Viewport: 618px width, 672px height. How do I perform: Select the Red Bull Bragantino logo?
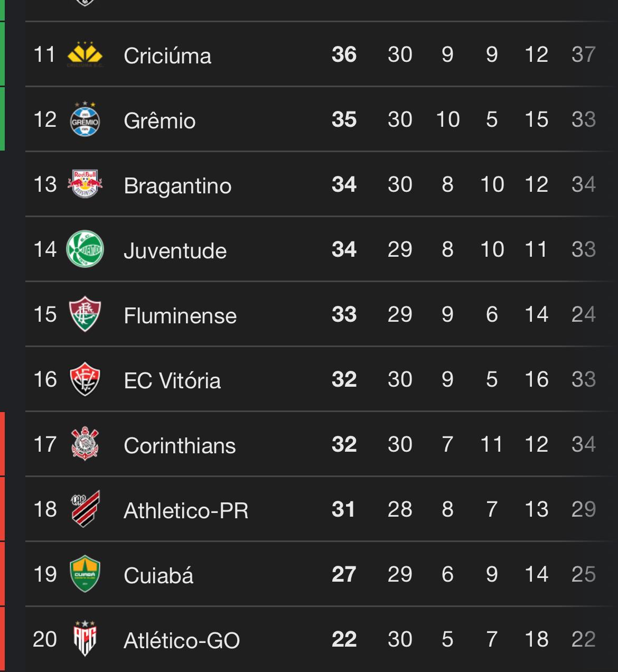coord(85,184)
